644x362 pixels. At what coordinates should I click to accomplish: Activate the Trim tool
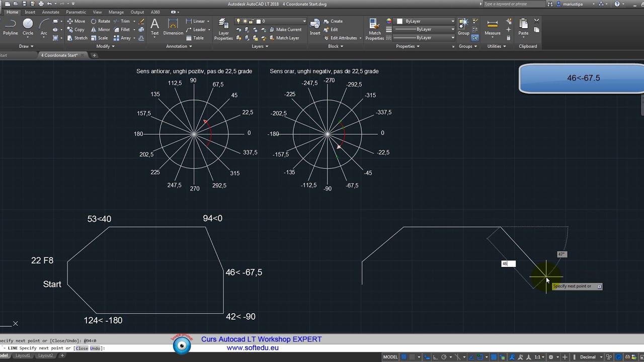coord(122,21)
